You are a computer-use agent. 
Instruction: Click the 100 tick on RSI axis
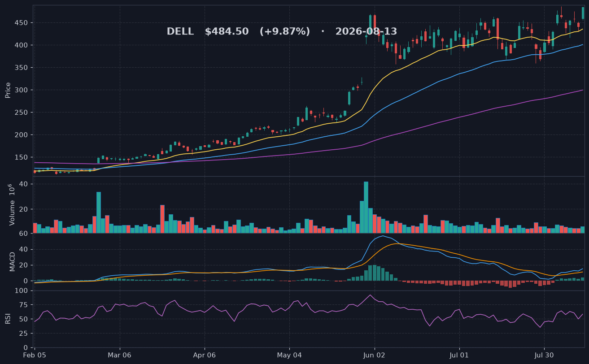(22, 291)
